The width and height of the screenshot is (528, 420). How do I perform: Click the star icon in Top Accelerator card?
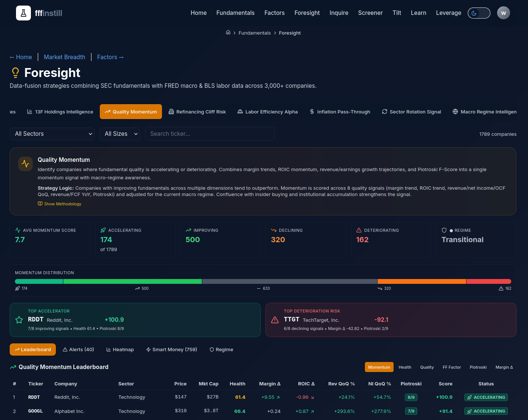click(x=19, y=320)
